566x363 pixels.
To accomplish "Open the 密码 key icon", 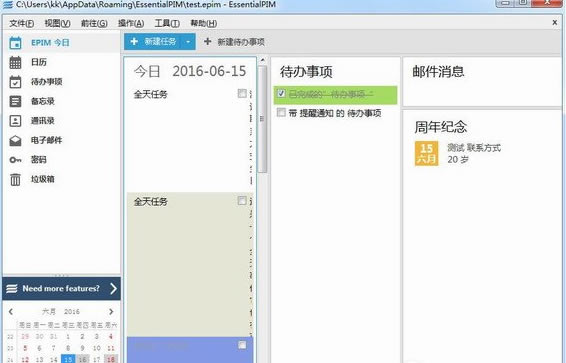I will (x=15, y=160).
